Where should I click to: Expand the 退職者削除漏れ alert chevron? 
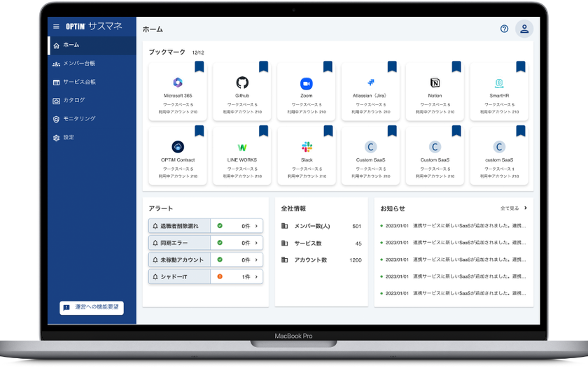pyautogui.click(x=256, y=226)
